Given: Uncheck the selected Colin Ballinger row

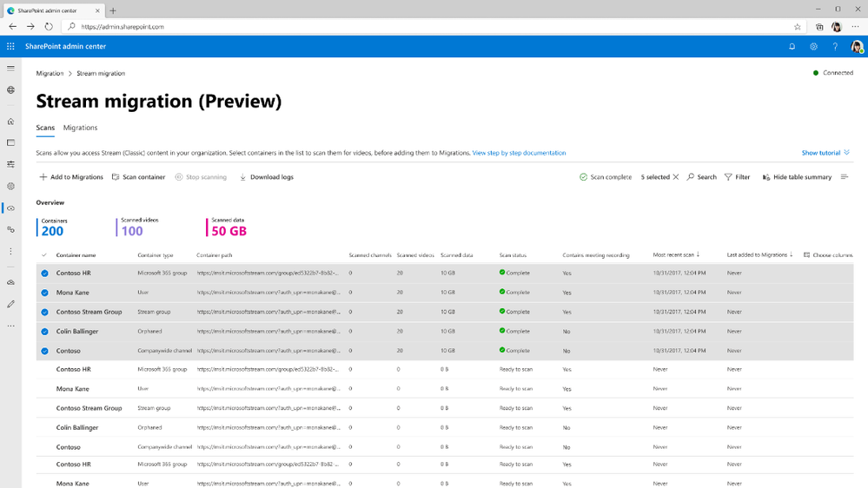Looking at the screenshot, I should pyautogui.click(x=45, y=332).
